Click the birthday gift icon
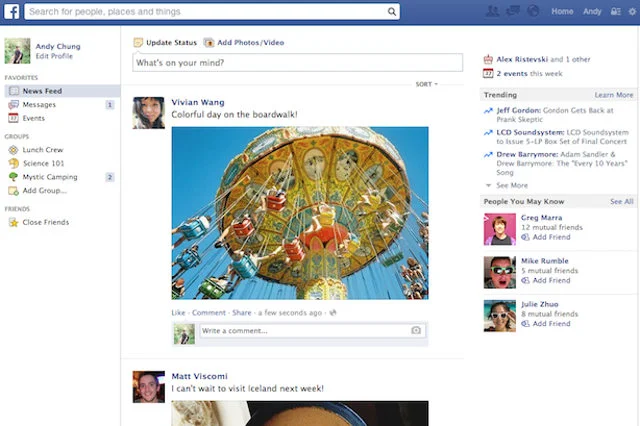640x426 pixels. coord(488,60)
